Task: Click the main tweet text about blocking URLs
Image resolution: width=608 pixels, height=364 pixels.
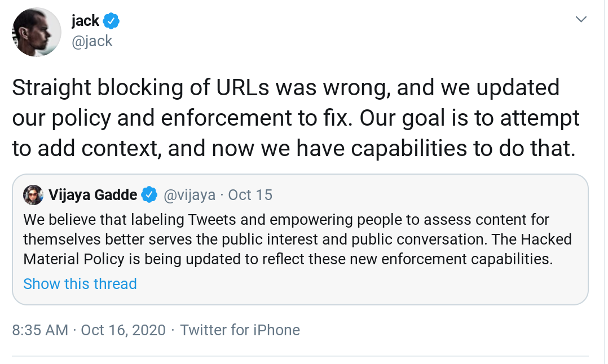Action: 296,118
